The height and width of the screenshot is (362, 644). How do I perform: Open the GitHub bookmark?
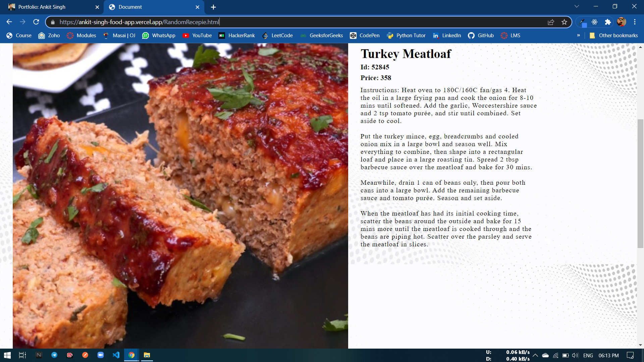tap(481, 36)
